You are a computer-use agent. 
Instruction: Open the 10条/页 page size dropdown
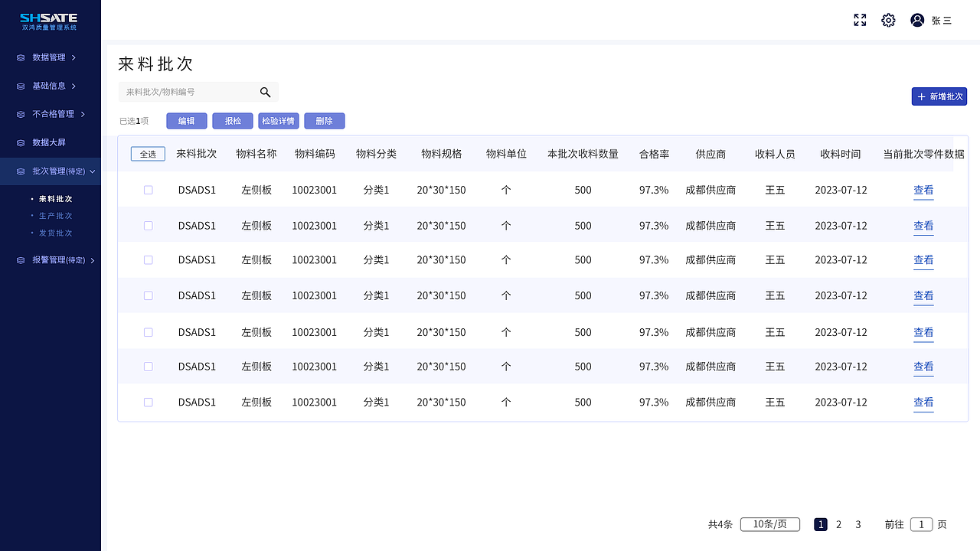[x=770, y=524]
